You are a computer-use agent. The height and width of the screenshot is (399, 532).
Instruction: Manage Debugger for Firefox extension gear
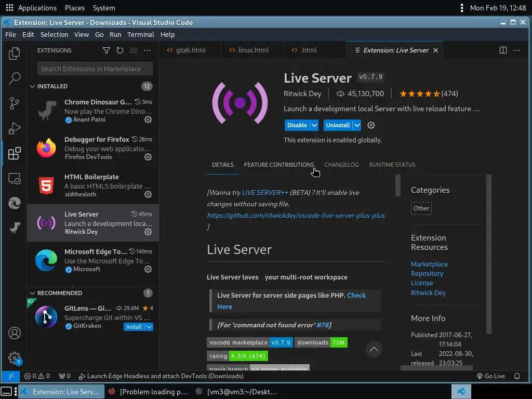click(x=148, y=157)
